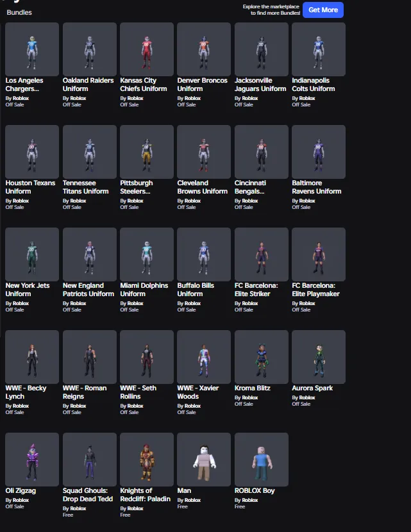The height and width of the screenshot is (532, 411).
Task: Select the WWE - Xavier Woods avatar thumbnail
Action: pos(204,356)
